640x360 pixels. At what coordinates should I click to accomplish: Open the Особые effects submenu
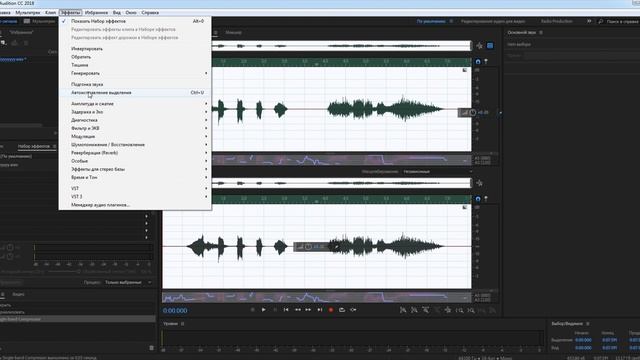[135, 161]
